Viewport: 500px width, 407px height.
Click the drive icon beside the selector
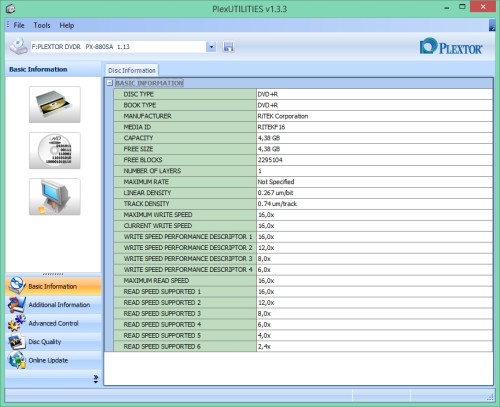[x=18, y=46]
